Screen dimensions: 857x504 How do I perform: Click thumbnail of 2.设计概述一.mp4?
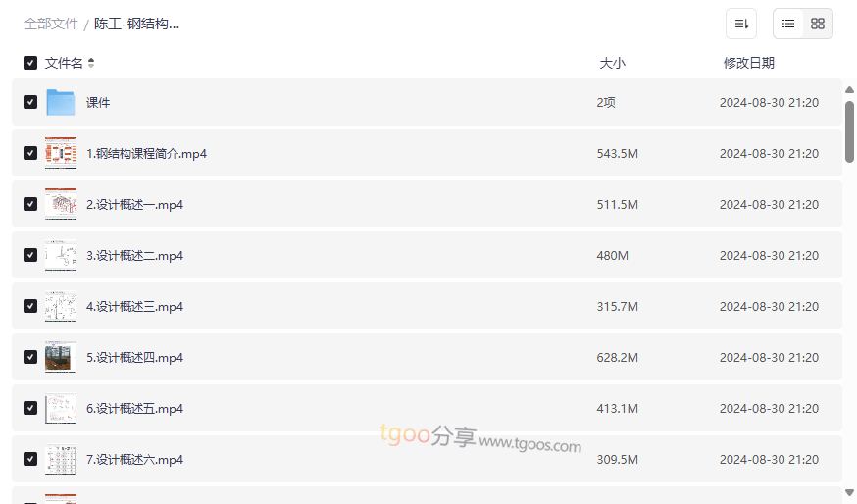(x=61, y=204)
